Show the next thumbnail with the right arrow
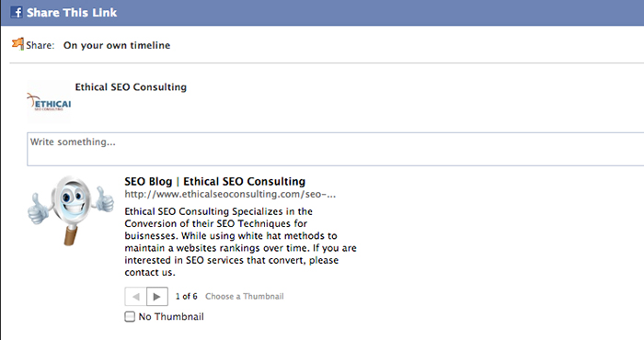This screenshot has width=644, height=340. coord(157,296)
